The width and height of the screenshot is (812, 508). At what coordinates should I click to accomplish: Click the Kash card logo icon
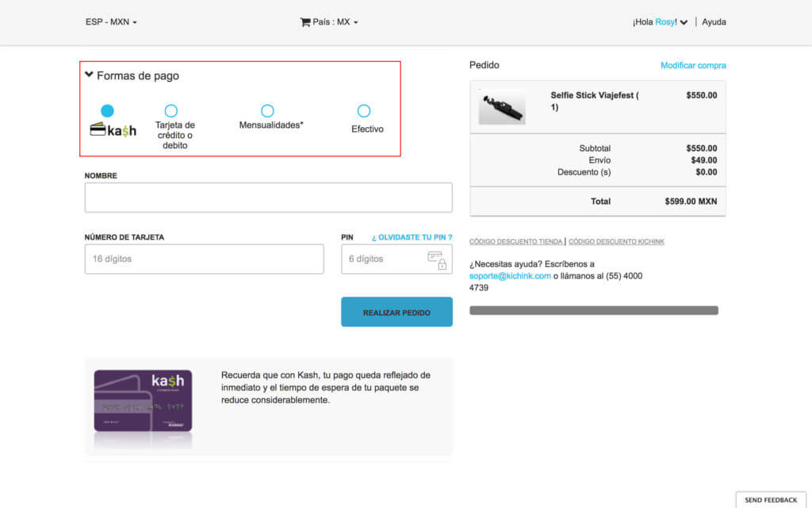pos(113,129)
